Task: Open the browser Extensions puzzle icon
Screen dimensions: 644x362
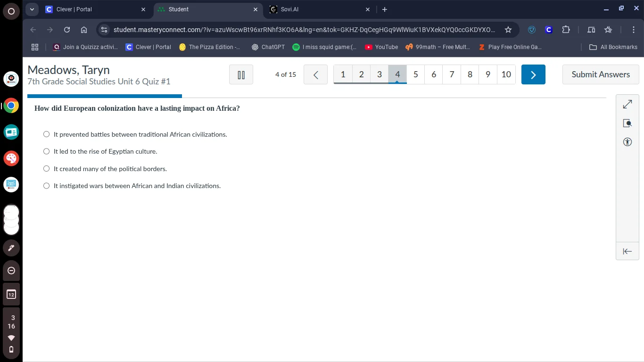Action: coord(566,30)
